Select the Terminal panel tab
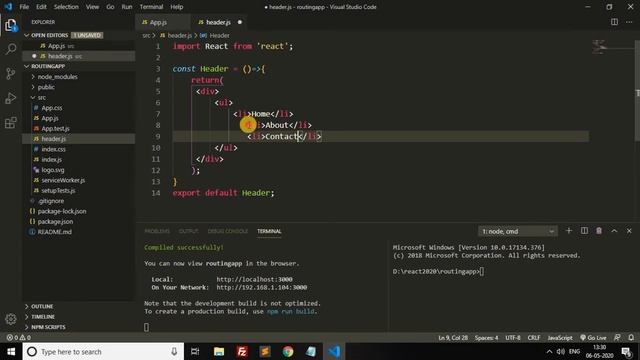The width and height of the screenshot is (640, 360). tap(269, 231)
